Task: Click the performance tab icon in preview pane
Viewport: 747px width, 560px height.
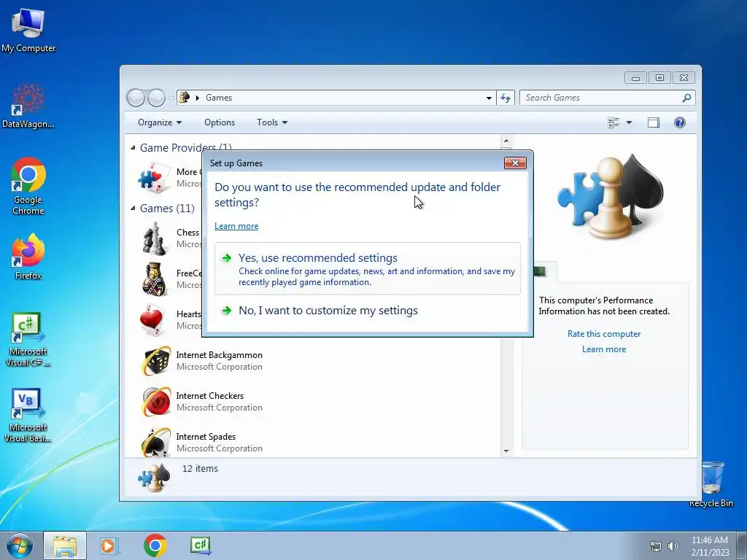Action: [539, 271]
